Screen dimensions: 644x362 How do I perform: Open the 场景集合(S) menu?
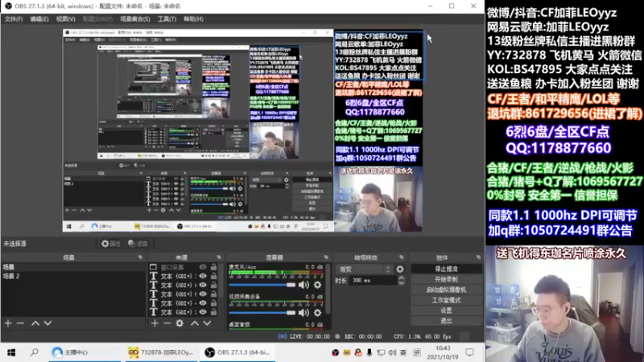(x=135, y=19)
